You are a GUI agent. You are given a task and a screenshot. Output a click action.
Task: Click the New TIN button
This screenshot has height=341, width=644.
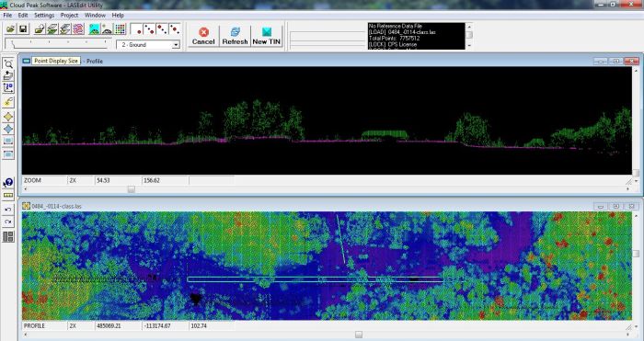point(267,36)
